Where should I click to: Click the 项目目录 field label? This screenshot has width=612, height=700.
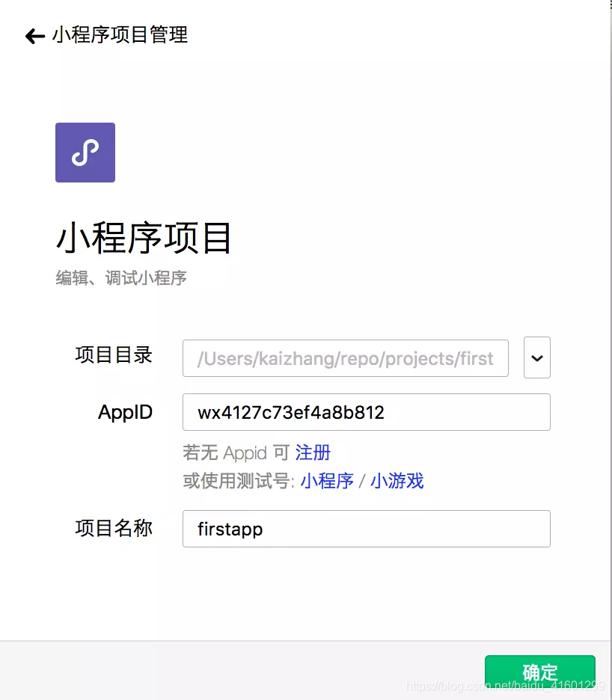click(x=113, y=356)
